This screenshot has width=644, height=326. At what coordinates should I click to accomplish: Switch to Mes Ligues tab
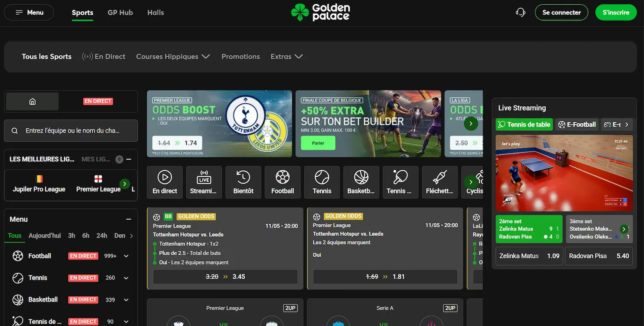[96, 159]
